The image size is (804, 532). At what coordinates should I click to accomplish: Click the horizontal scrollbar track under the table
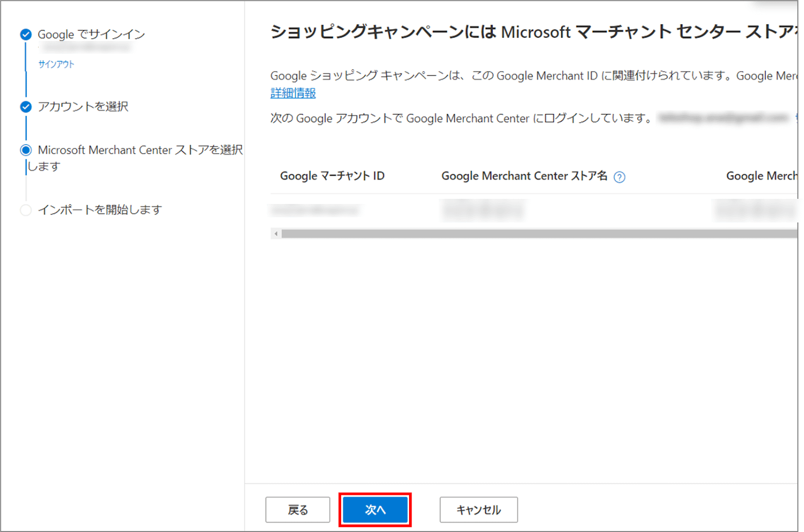tap(538, 234)
